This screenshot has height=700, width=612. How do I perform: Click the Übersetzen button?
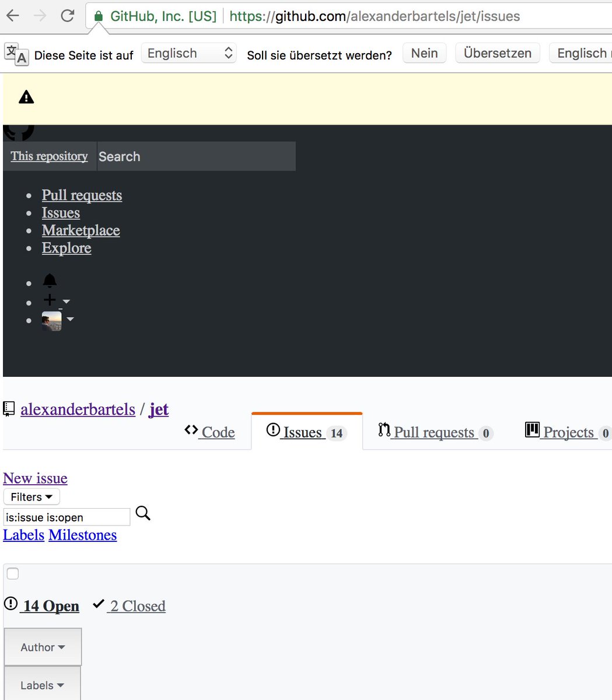498,53
